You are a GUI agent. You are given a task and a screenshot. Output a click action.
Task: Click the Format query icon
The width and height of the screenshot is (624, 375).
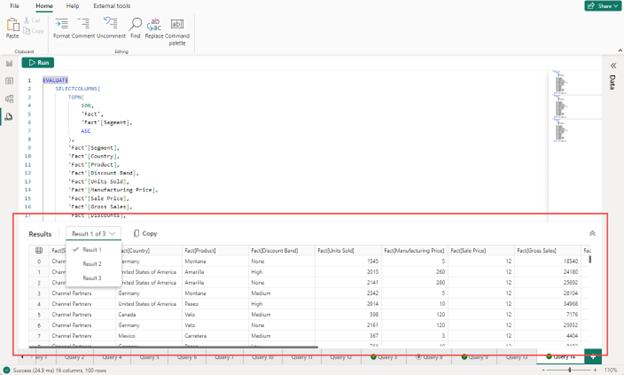click(x=61, y=28)
